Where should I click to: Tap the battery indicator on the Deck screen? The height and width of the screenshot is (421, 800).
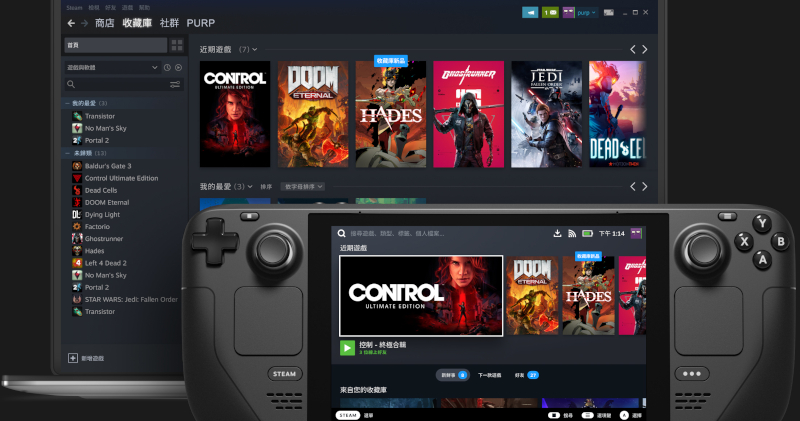pos(588,233)
